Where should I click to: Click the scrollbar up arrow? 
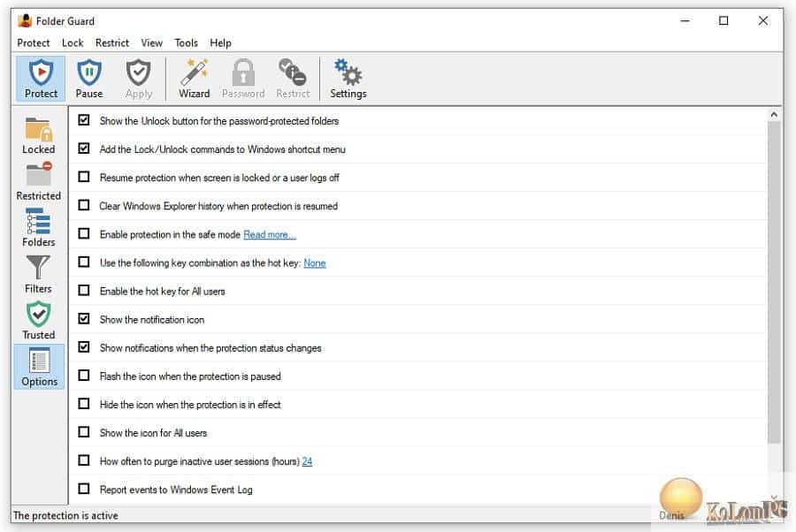pos(774,115)
